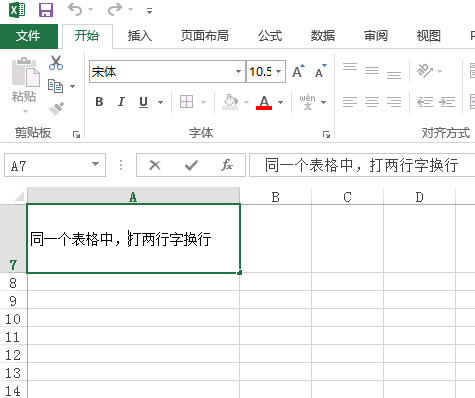This screenshot has height=398, width=475.
Task: Open the font name dropdown list
Action: point(238,71)
